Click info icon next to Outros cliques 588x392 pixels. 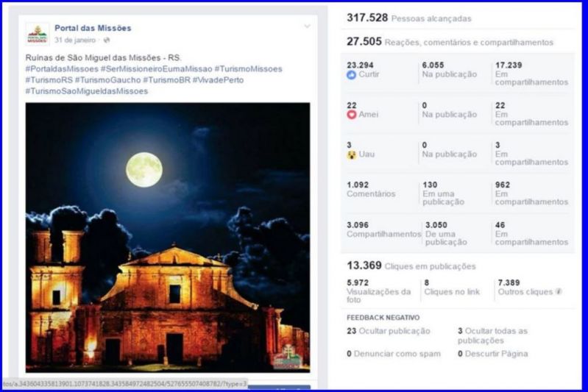[x=559, y=292]
